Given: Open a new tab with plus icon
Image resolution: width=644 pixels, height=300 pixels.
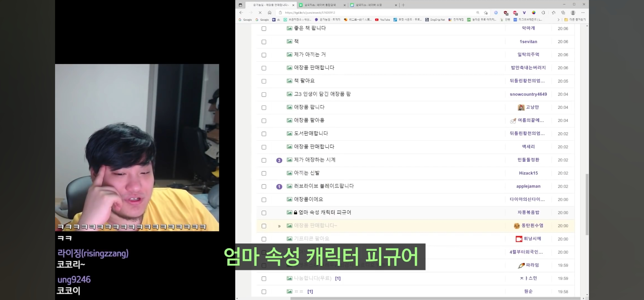Looking at the screenshot, I should [403, 5].
